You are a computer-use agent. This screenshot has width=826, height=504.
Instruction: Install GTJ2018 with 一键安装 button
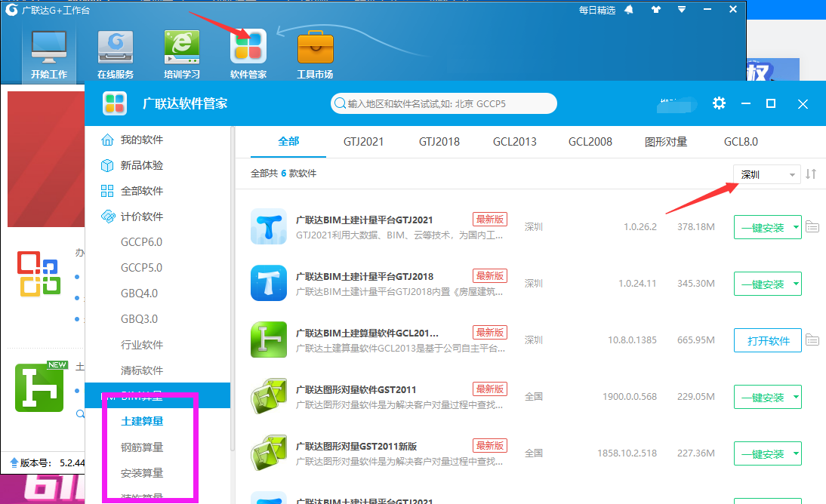click(763, 284)
